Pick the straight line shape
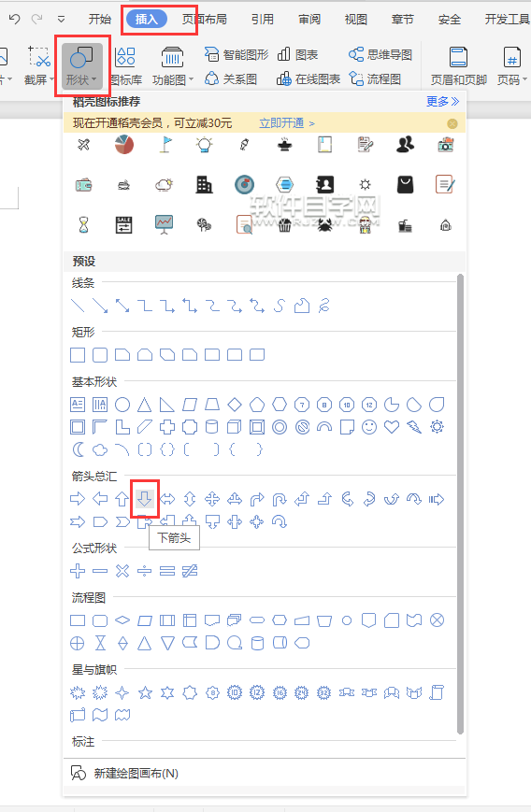 click(x=78, y=306)
